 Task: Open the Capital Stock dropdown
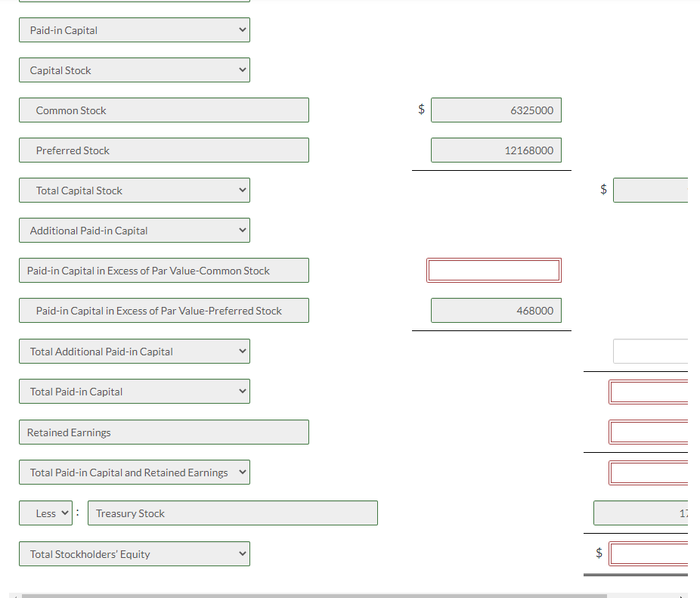135,70
